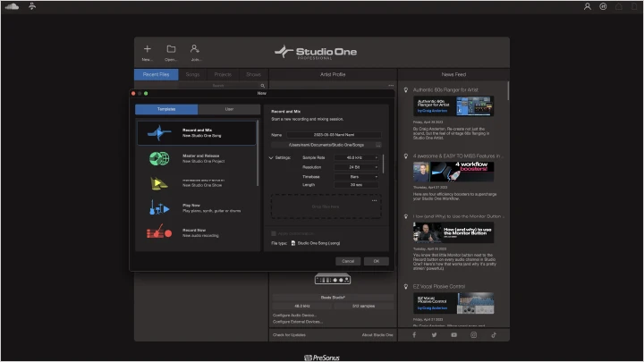Screen dimensions: 644x362
Task: Collapse the Settings disclosure arrow
Action: tap(271, 158)
